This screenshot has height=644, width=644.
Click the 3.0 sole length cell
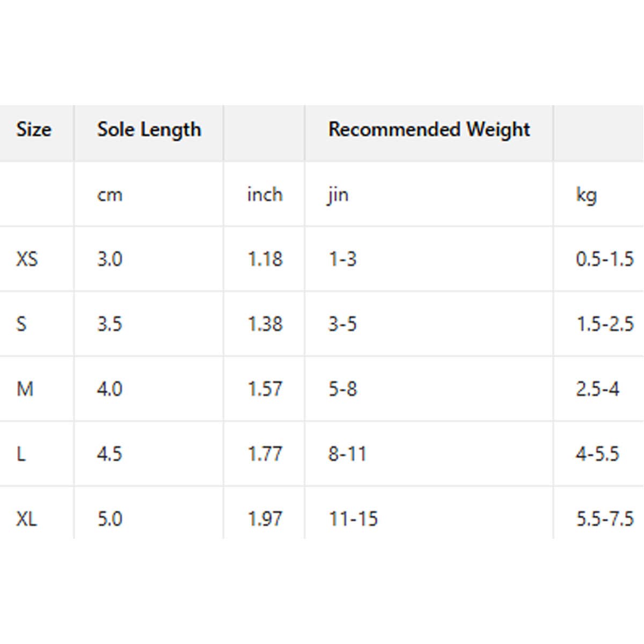109,259
